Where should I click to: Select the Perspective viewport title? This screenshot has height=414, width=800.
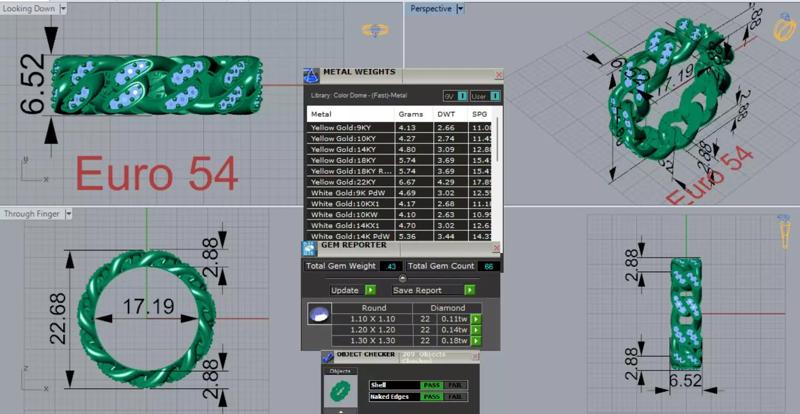coord(431,9)
